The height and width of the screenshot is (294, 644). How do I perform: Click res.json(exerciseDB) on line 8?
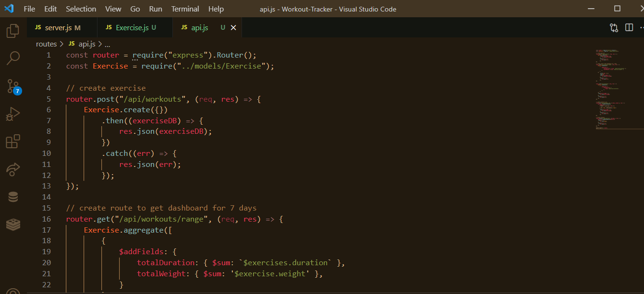click(166, 131)
